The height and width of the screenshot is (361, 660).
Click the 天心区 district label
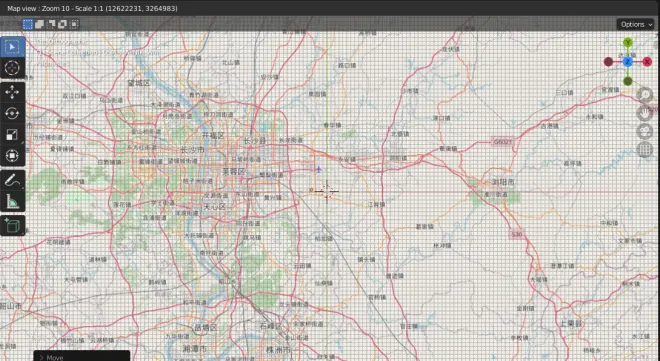[x=215, y=207]
